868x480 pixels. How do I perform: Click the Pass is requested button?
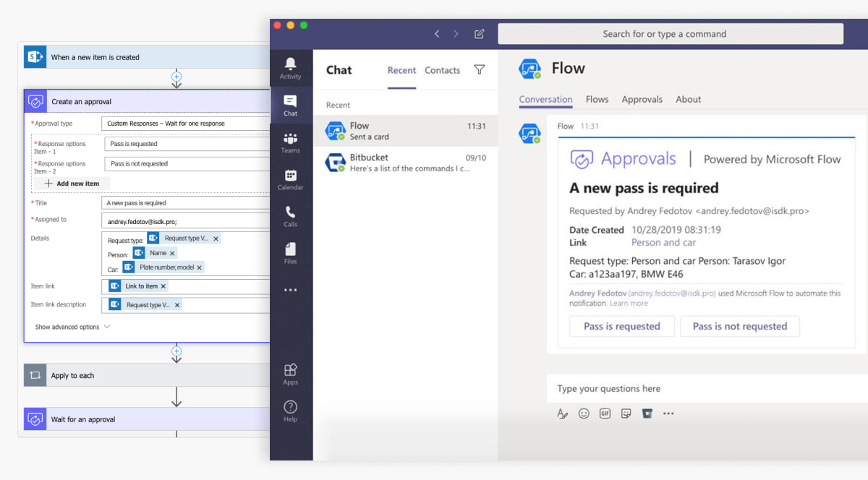621,326
